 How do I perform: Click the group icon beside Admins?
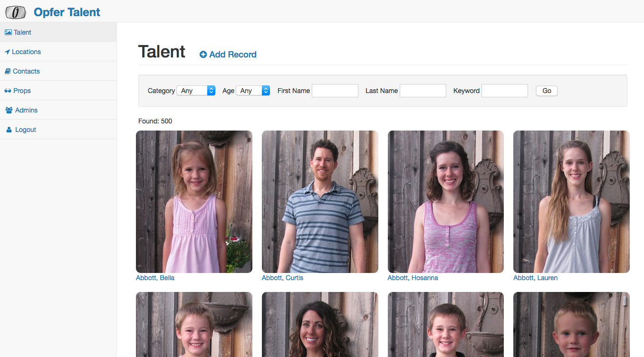pos(9,110)
